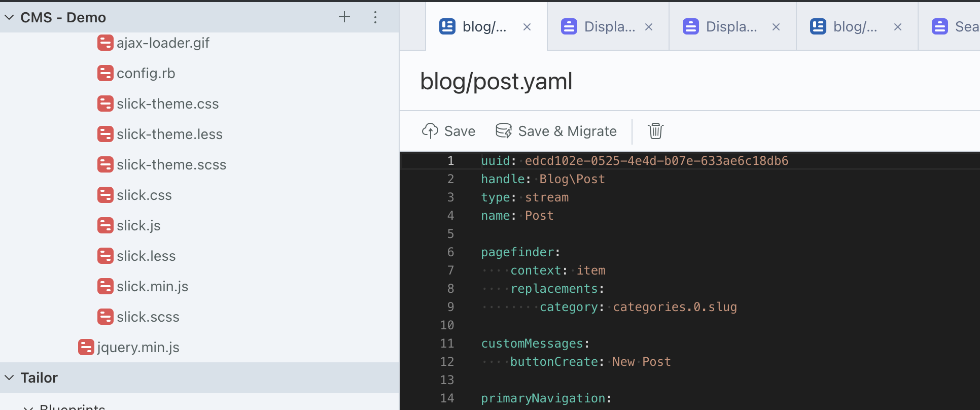Click the ajax-loader.gif file icon
This screenshot has width=980, height=410.
pyautogui.click(x=105, y=43)
